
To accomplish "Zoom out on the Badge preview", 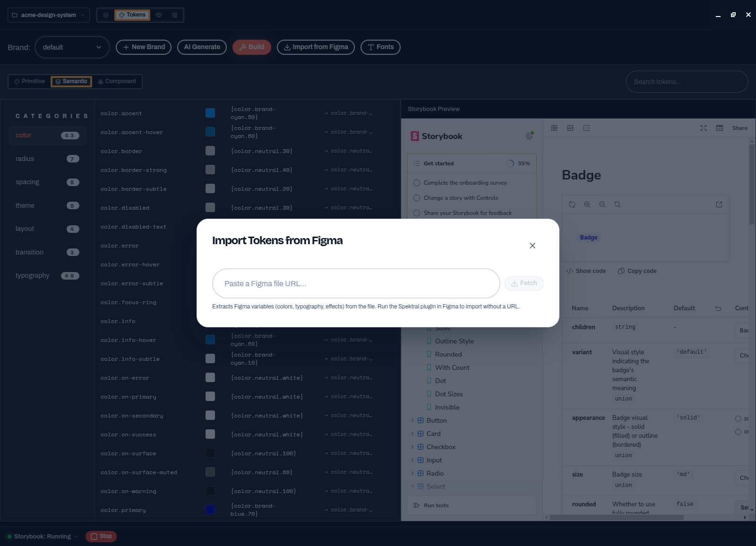I will pos(602,205).
